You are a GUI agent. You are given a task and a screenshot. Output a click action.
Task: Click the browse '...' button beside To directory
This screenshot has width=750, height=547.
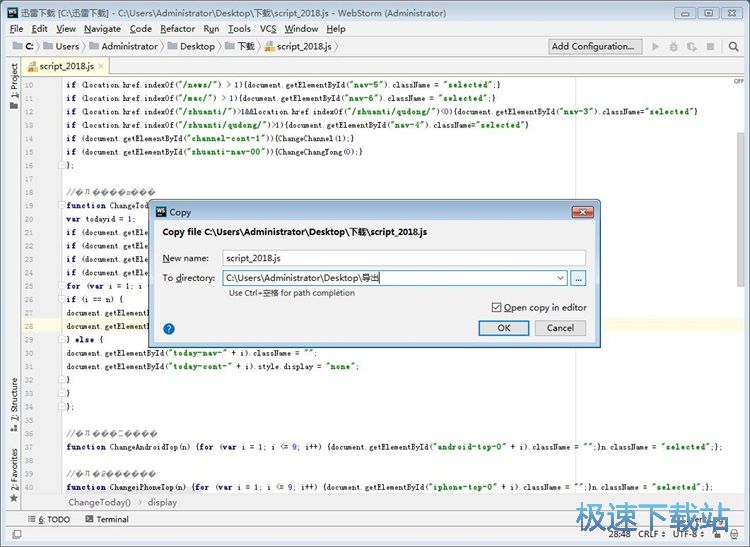(x=578, y=278)
